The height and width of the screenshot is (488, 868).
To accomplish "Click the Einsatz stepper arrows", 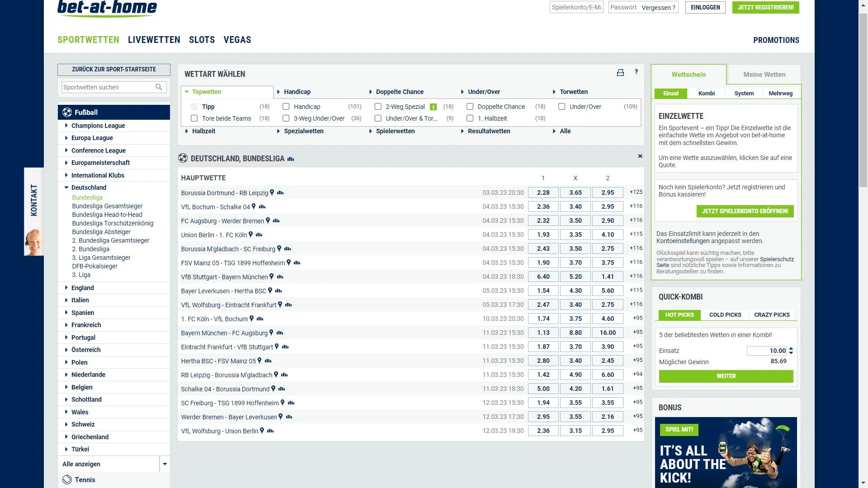I will (791, 351).
